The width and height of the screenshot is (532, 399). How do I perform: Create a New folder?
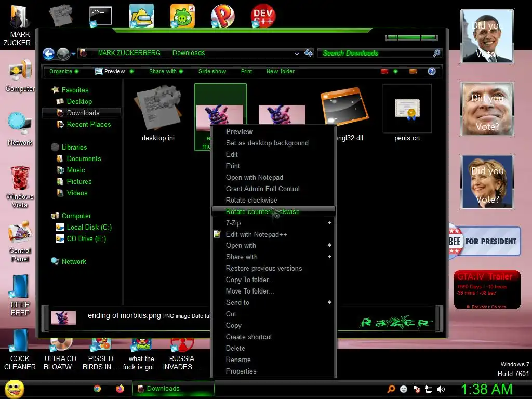(280, 71)
